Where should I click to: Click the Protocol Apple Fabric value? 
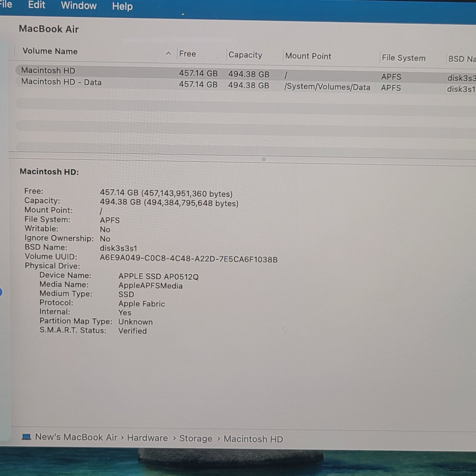coord(142,304)
